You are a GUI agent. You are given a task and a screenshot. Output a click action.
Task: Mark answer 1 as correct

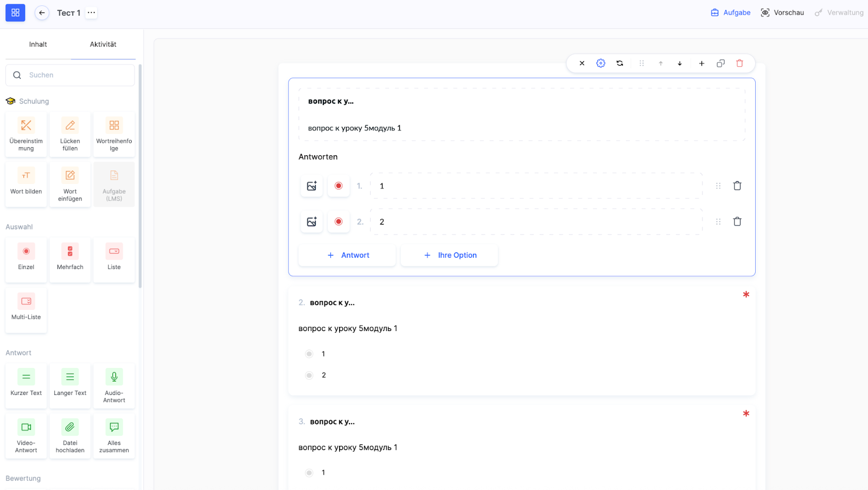coord(339,186)
